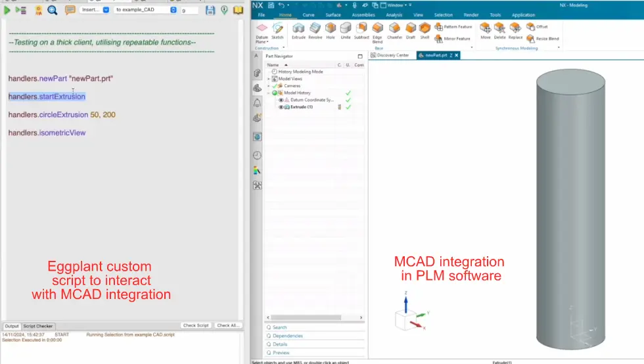This screenshot has height=364, width=644.
Task: Click the number field showing 9
Action: pos(189,11)
